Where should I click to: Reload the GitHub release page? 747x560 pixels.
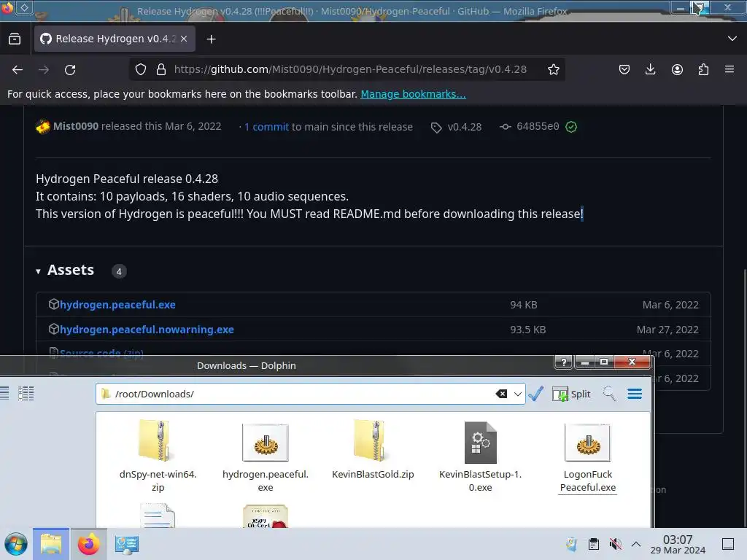70,69
